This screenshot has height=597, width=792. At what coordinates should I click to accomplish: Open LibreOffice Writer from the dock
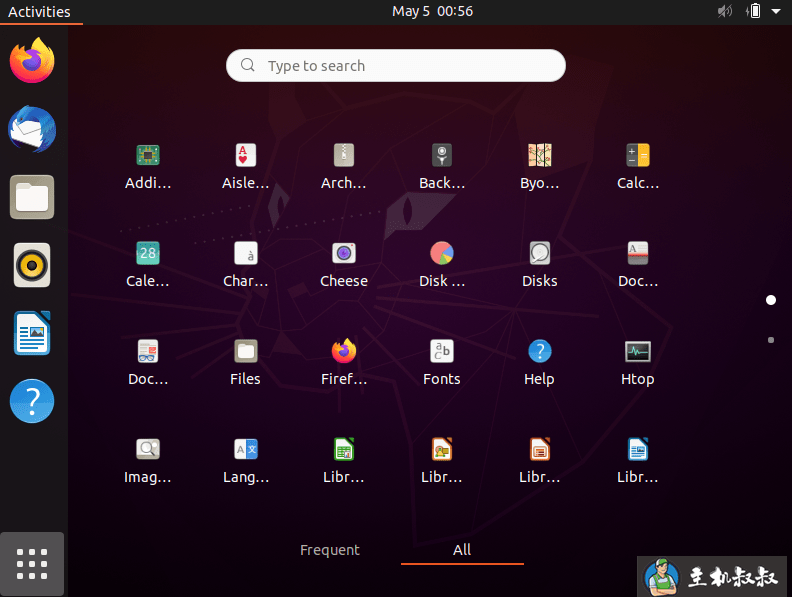click(x=32, y=333)
